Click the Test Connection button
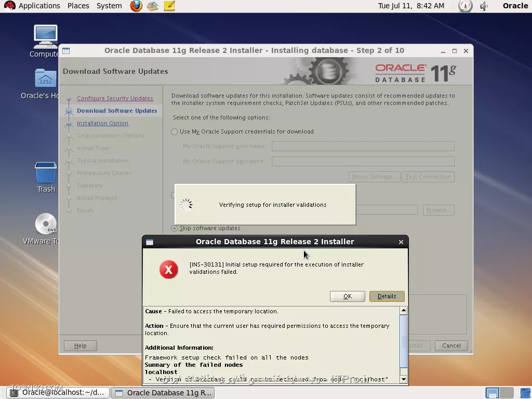Screen dimensions: 532x399 tap(428, 177)
